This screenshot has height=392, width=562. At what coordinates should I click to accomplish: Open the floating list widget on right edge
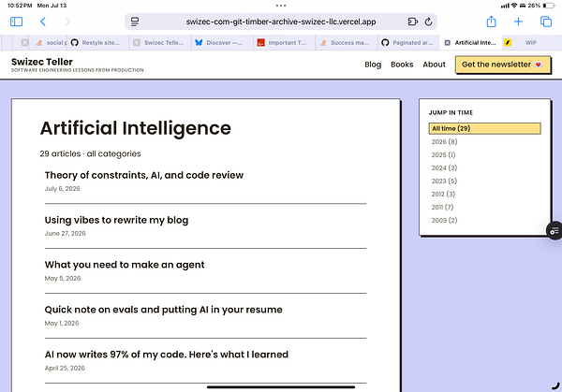point(555,231)
